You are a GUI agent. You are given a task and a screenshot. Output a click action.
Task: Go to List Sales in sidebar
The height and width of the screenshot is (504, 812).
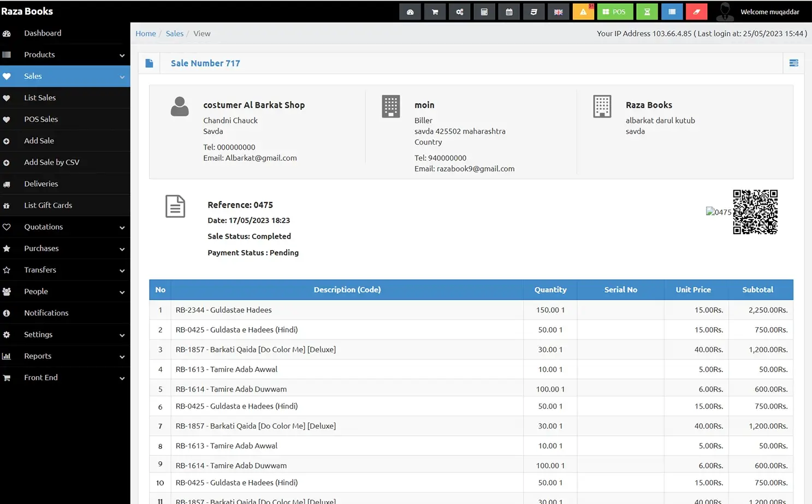pos(40,98)
